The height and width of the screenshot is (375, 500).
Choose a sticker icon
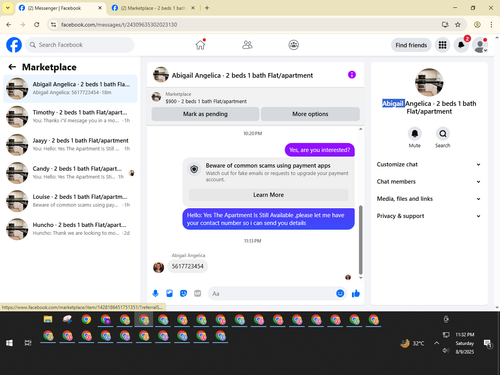tap(183, 293)
